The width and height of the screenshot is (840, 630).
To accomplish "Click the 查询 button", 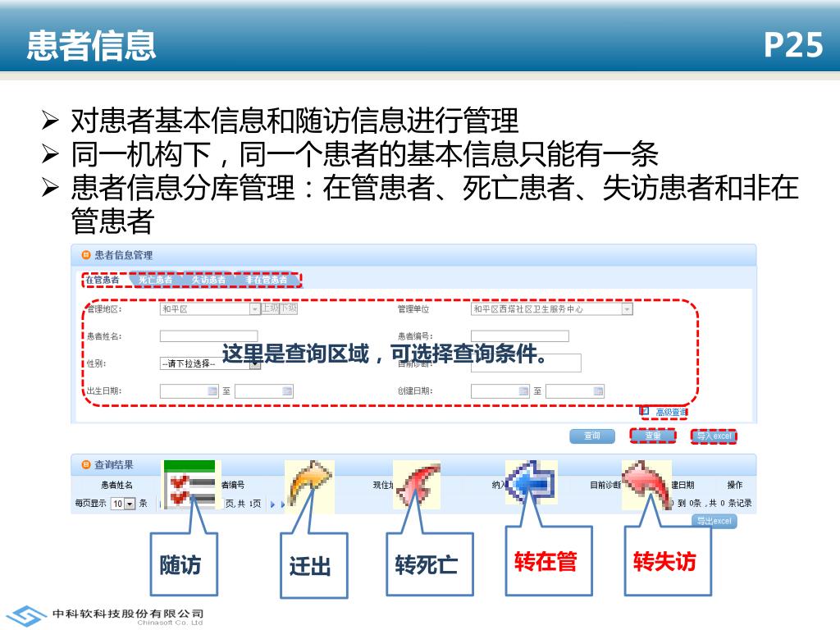I will click(x=591, y=436).
